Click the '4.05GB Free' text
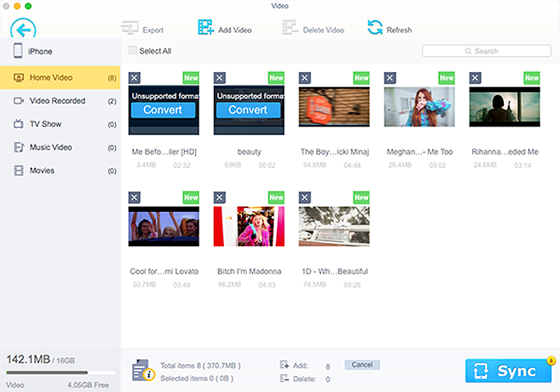The height and width of the screenshot is (392, 560). tap(88, 385)
